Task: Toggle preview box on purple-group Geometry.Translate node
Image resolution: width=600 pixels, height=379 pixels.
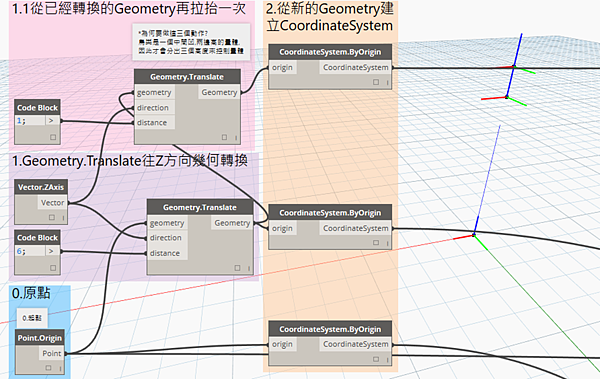Action: point(237,268)
